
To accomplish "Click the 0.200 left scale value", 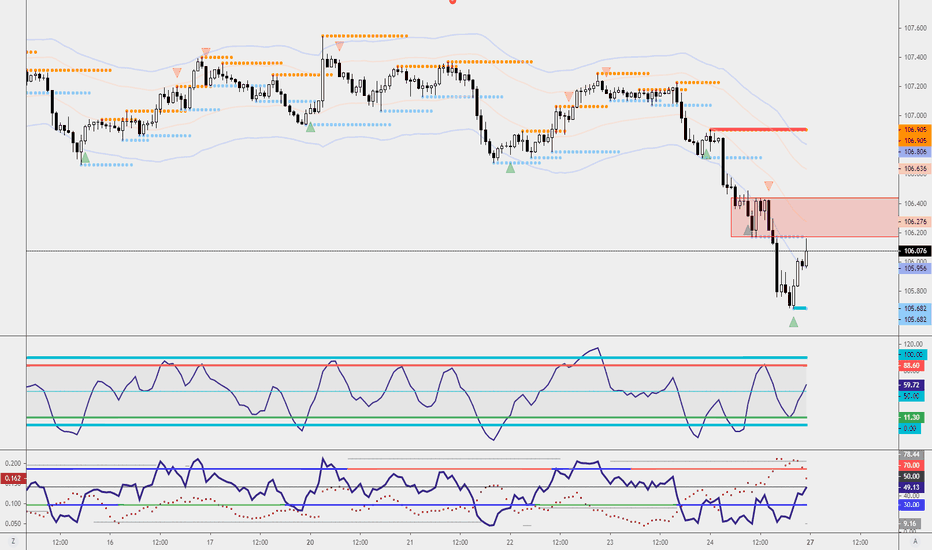I will [12, 463].
